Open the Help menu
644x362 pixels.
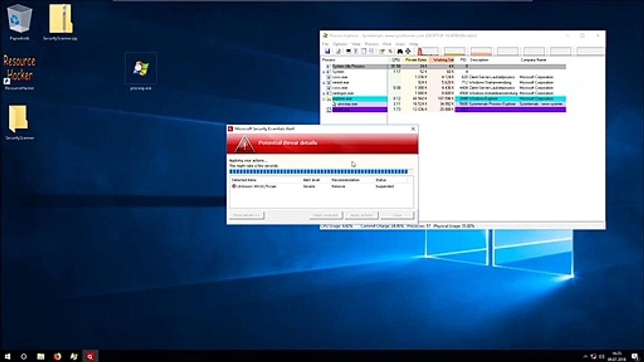pos(414,44)
